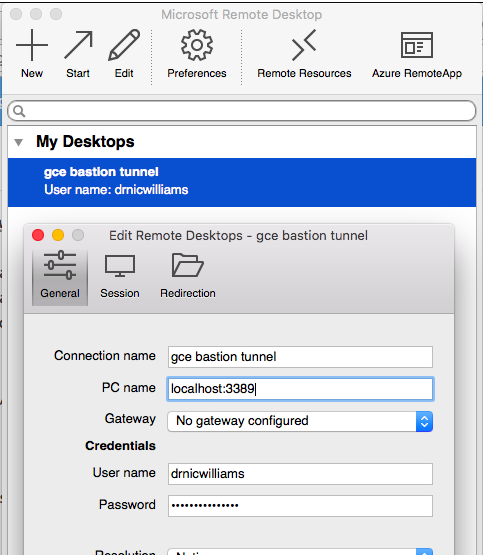Screen dimensions: 483x555
Task: Close the Edit Remote Desktops window
Action: tap(38, 235)
